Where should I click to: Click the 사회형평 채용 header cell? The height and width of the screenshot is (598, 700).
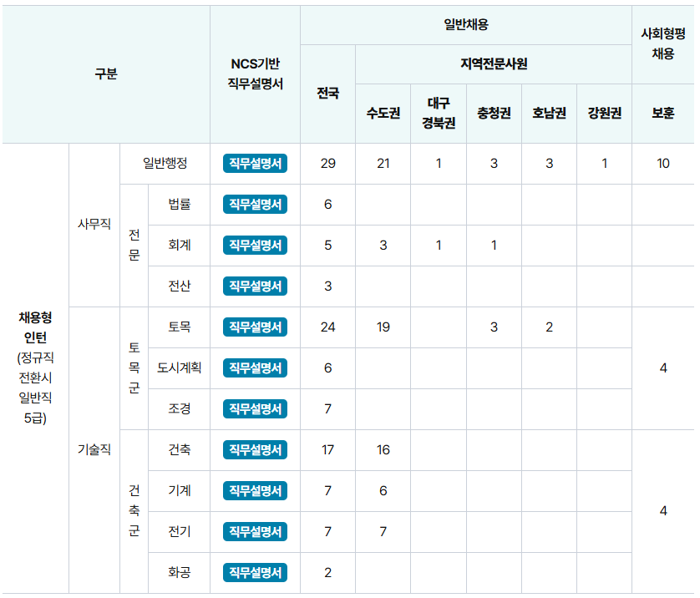pos(663,44)
